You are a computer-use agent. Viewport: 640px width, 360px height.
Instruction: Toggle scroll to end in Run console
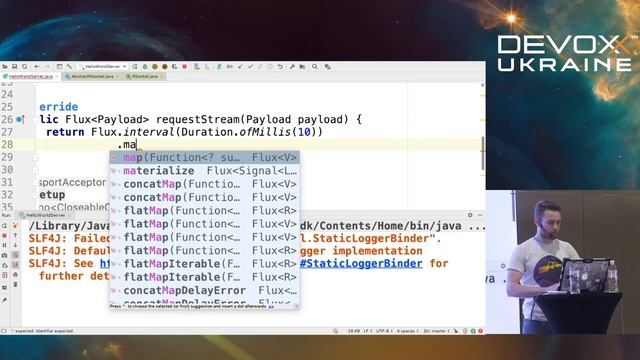[16, 264]
